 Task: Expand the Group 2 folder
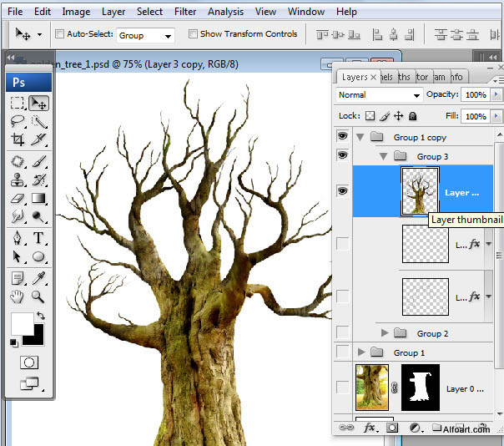click(384, 333)
